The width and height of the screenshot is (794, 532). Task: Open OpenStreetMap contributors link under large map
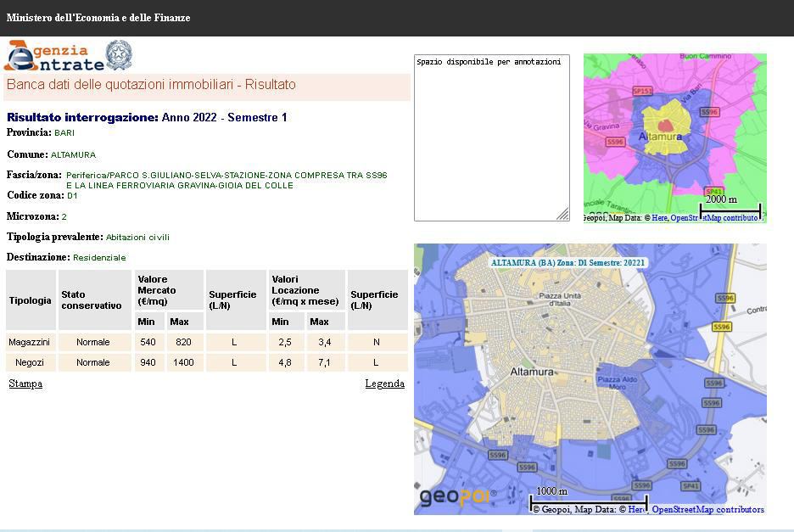[707, 509]
